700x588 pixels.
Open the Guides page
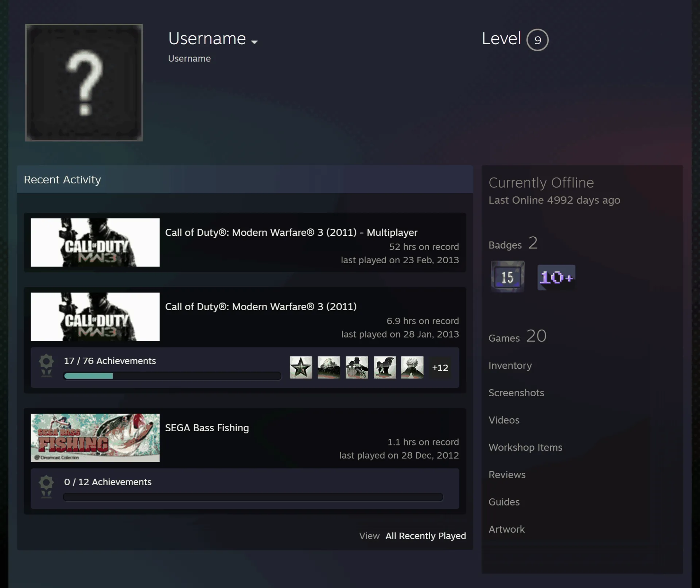504,502
